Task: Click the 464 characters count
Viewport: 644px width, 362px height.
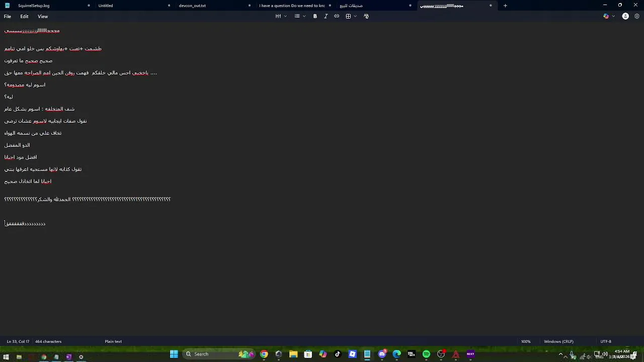Action: pos(48,341)
